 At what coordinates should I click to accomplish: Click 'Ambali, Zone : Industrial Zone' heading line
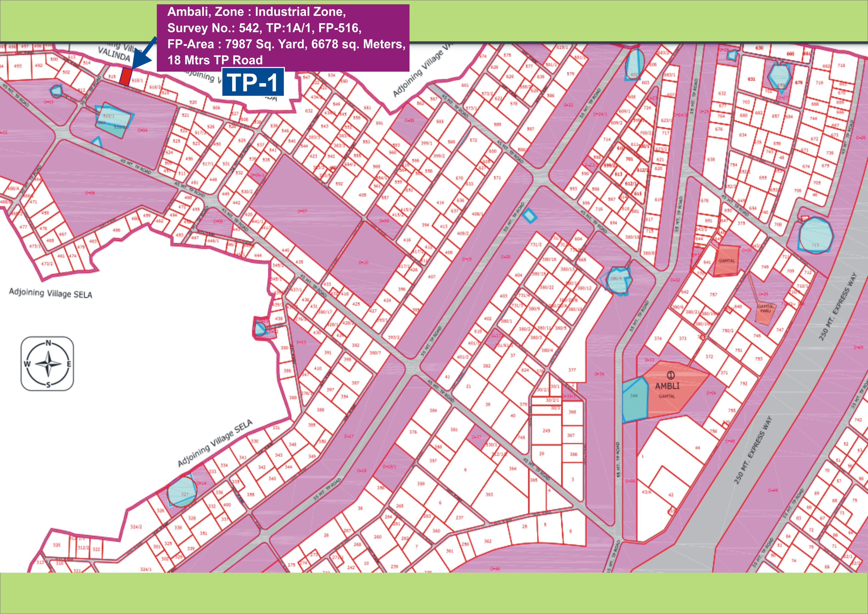click(x=256, y=12)
